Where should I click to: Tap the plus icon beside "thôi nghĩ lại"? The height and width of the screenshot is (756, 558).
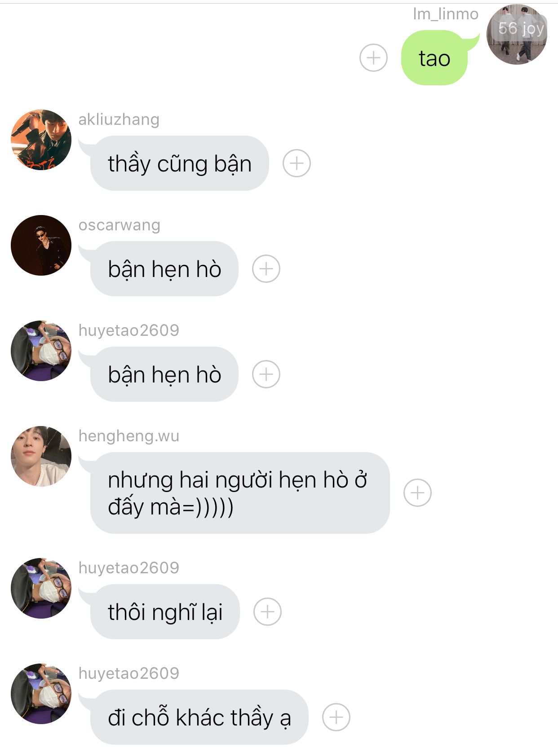[267, 612]
